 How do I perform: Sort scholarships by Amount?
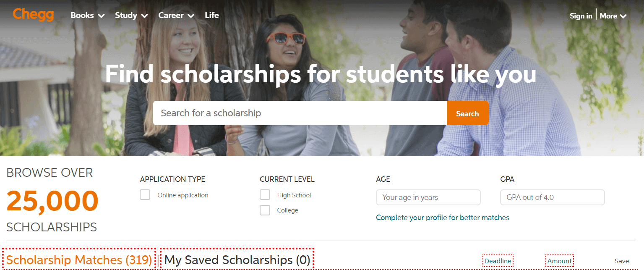(x=559, y=260)
